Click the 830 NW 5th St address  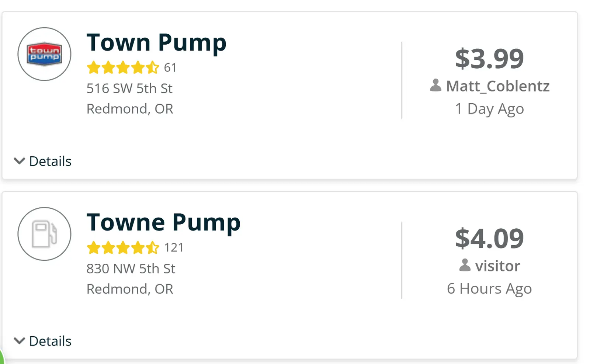131,268
